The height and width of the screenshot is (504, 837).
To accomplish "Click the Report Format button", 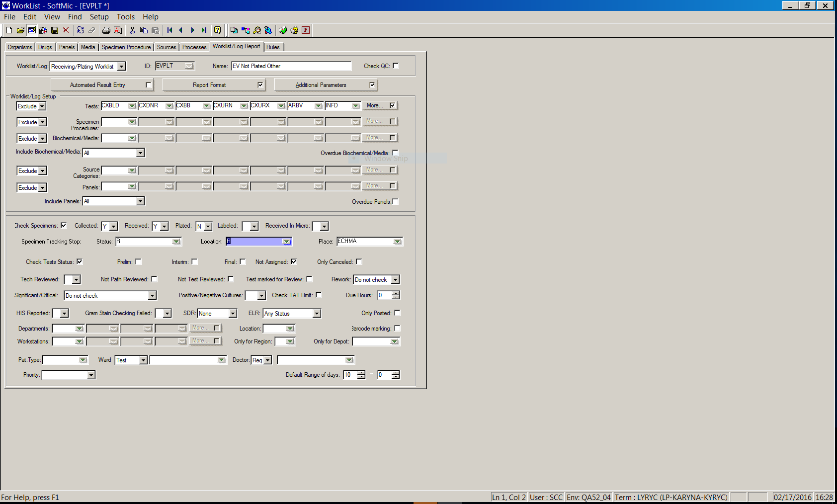I will click(x=209, y=85).
